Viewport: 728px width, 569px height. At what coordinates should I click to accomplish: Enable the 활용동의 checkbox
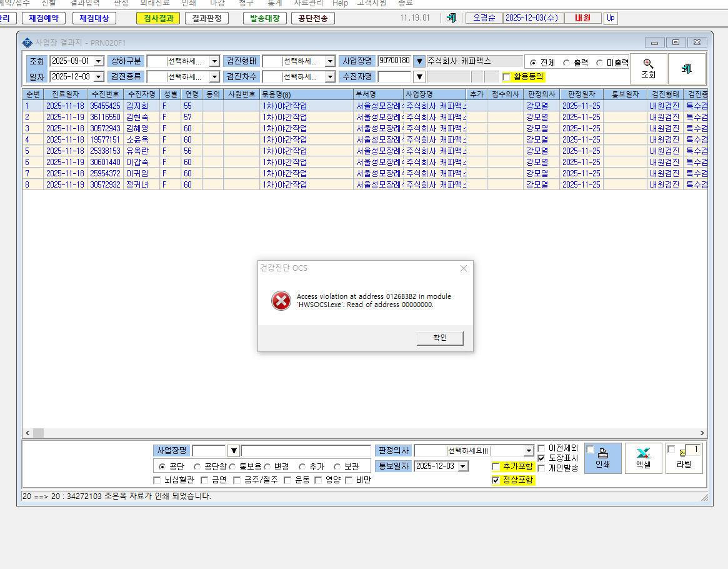(x=507, y=77)
